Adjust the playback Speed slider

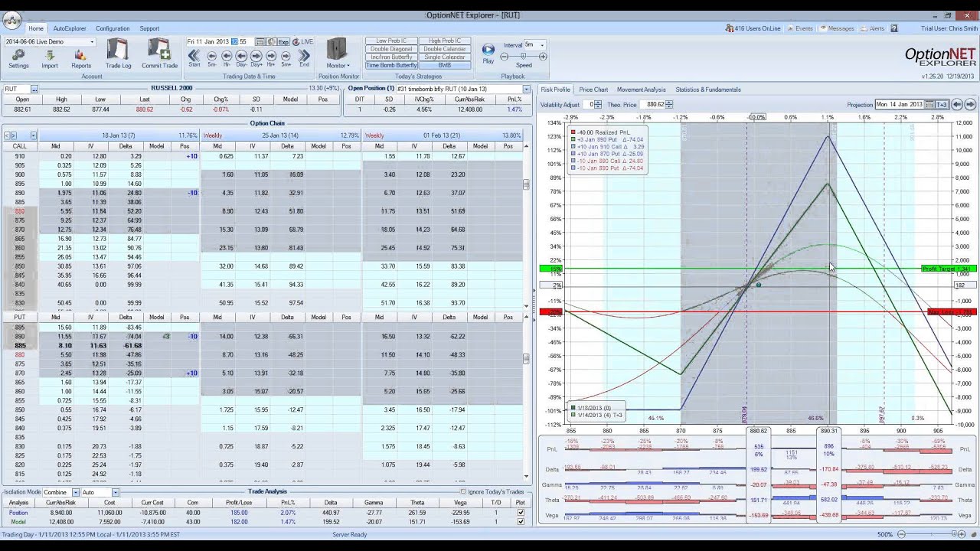524,57
